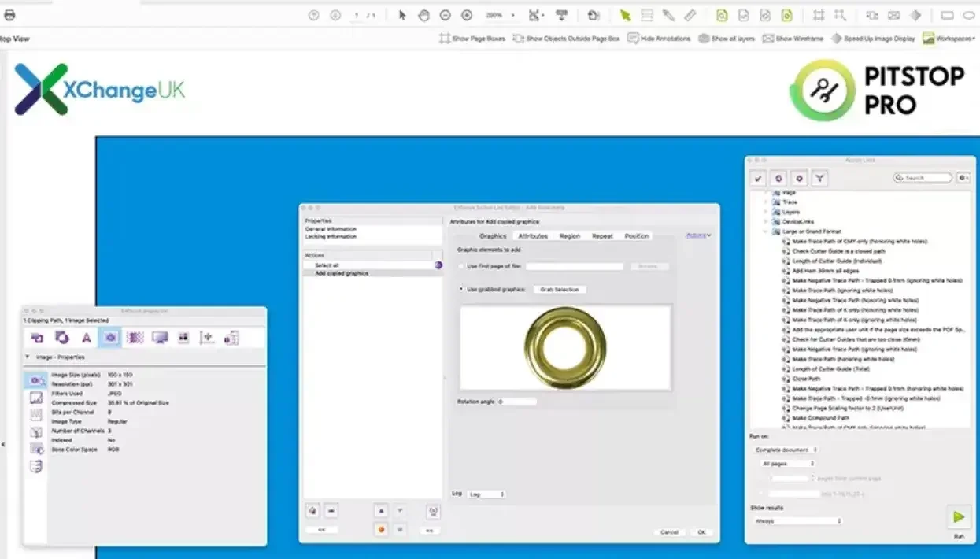Click the filter funnel icon in Action Lists
The image size is (980, 559).
tap(819, 179)
